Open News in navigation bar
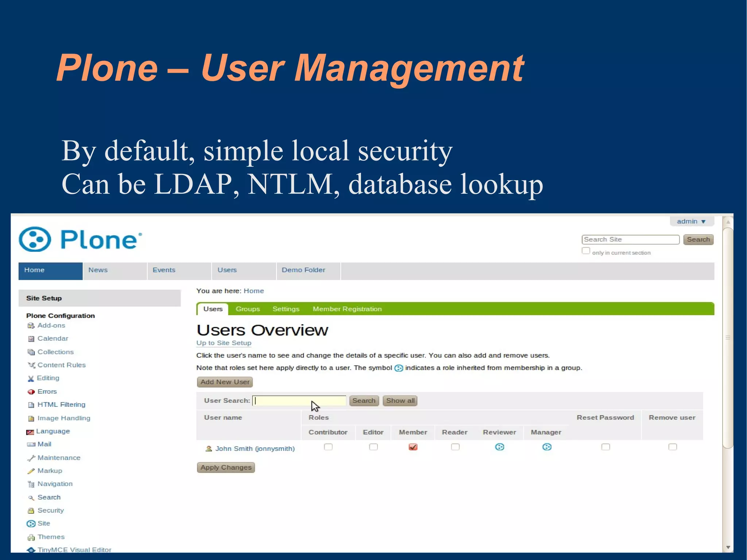 click(x=115, y=271)
